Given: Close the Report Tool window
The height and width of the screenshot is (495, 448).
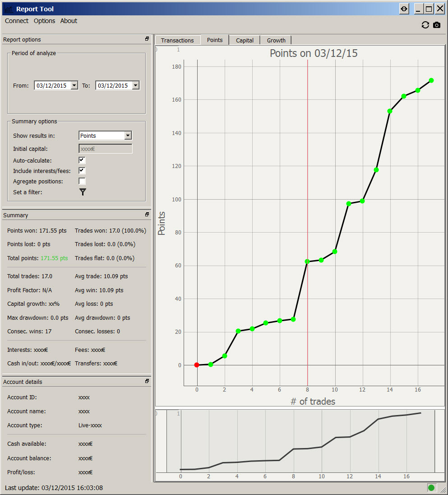Looking at the screenshot, I should [440, 9].
